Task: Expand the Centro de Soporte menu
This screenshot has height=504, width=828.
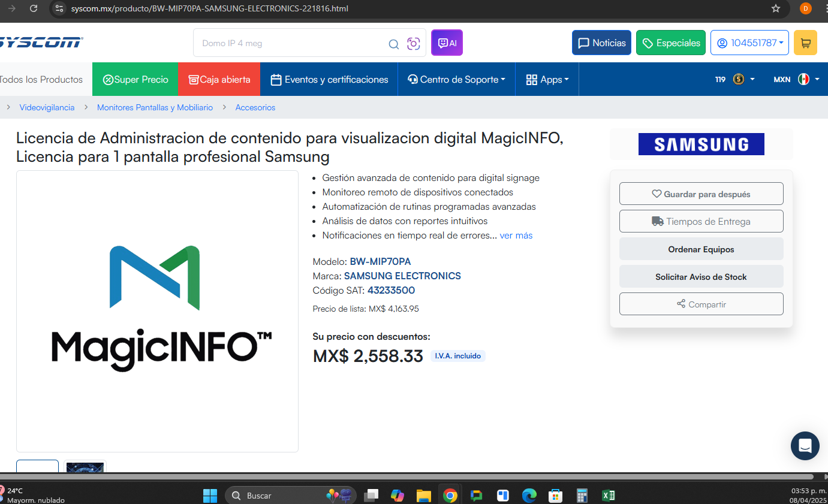Action: tap(456, 79)
